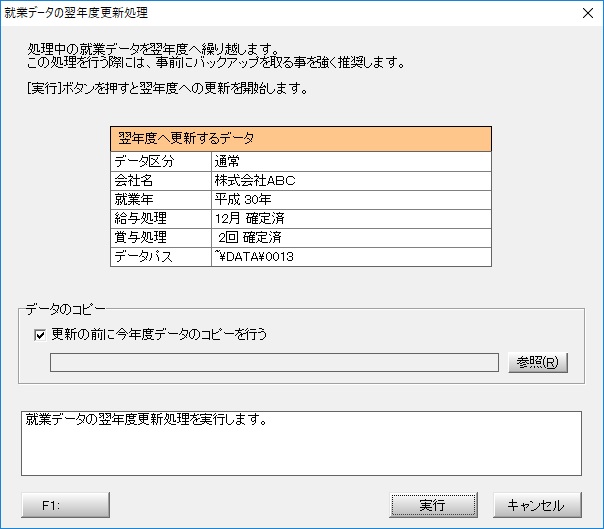
Task: Select the ~¥DATA¥0013 path cell
Action: 351,257
